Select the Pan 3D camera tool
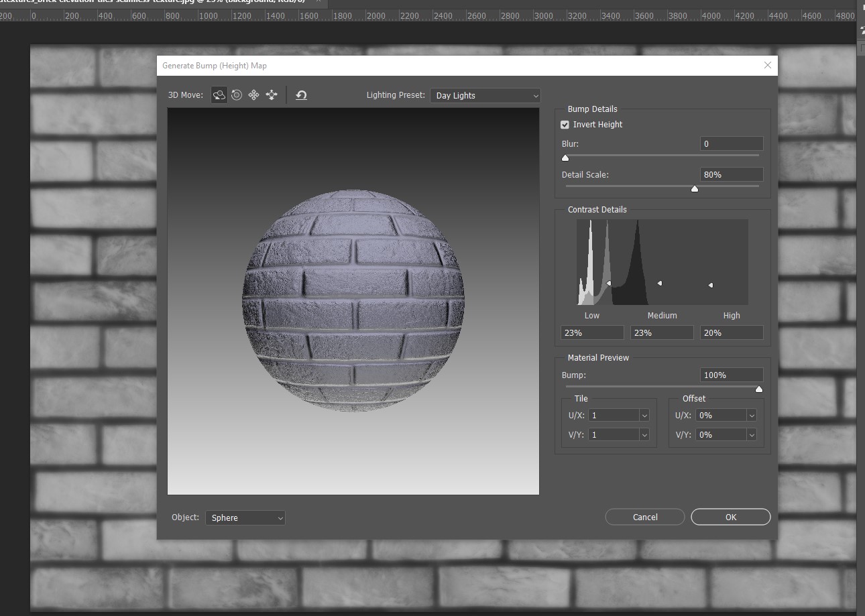The image size is (865, 616). [253, 95]
